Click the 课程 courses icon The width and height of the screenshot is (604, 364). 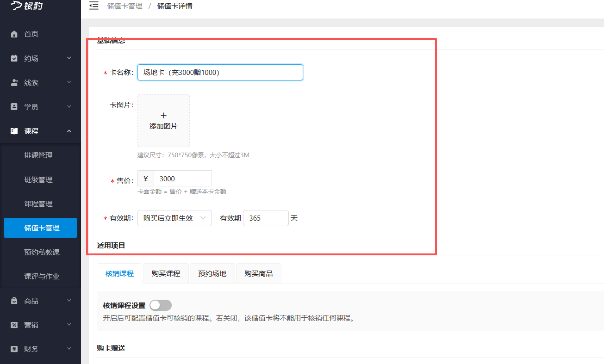pyautogui.click(x=13, y=131)
